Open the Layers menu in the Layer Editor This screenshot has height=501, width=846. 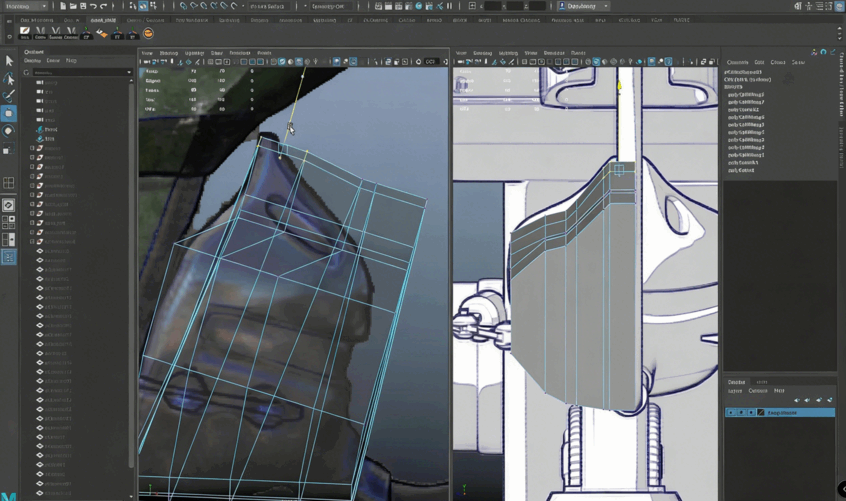coord(735,391)
